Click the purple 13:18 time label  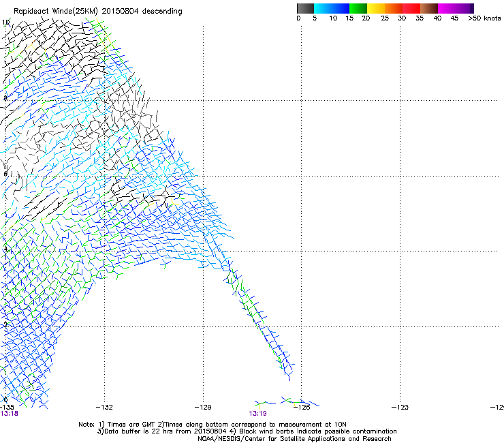pyautogui.click(x=10, y=414)
